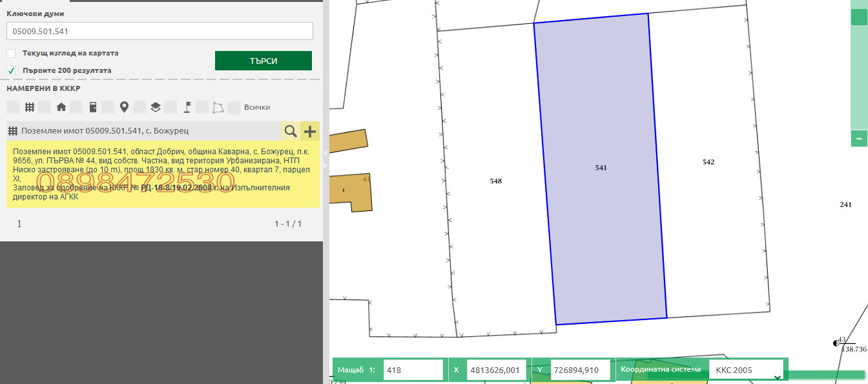
Task: Collapse the left panel using the splitter arrows
Action: (x=325, y=154)
